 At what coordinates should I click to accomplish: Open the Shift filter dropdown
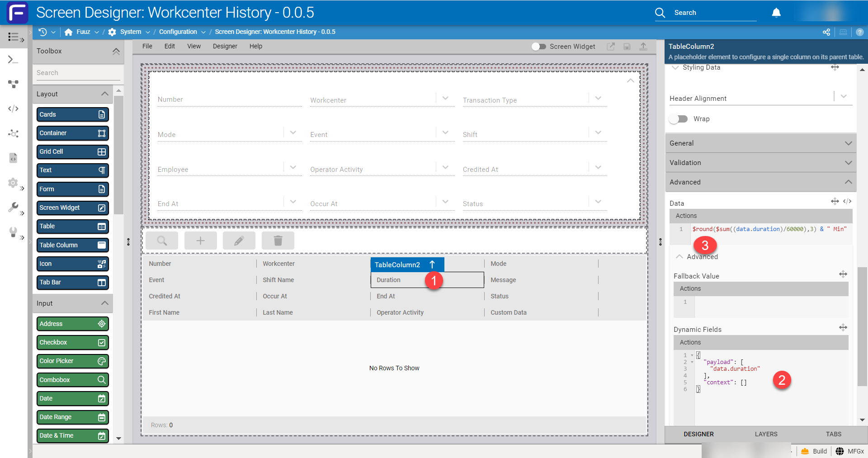click(x=598, y=132)
